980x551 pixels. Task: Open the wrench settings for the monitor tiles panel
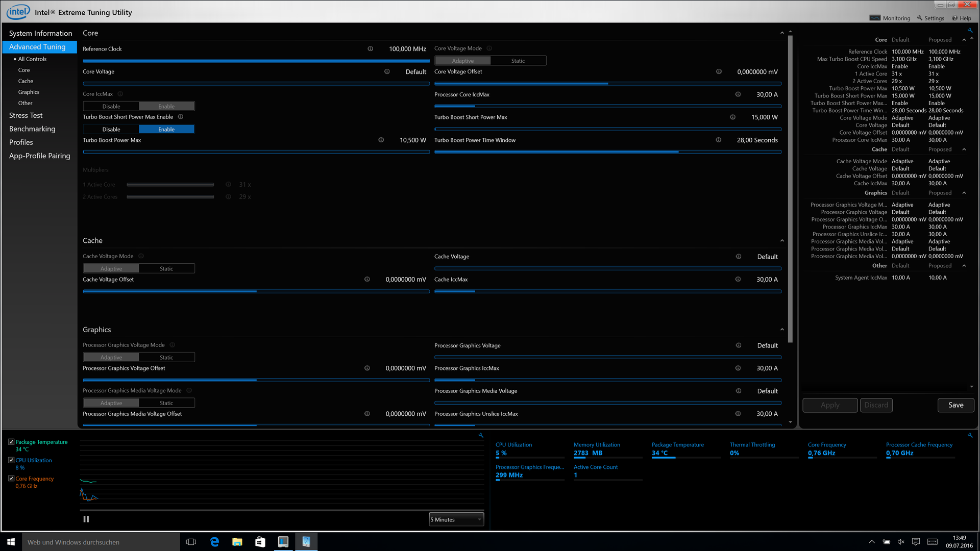click(970, 435)
